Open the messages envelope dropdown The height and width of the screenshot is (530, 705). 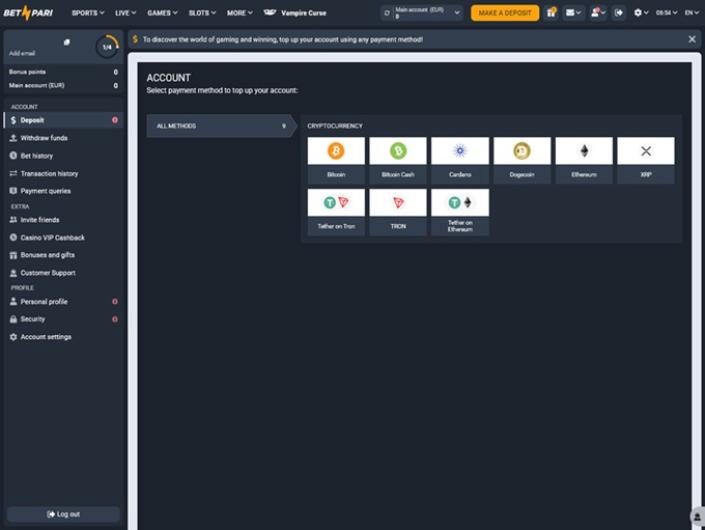coord(573,13)
